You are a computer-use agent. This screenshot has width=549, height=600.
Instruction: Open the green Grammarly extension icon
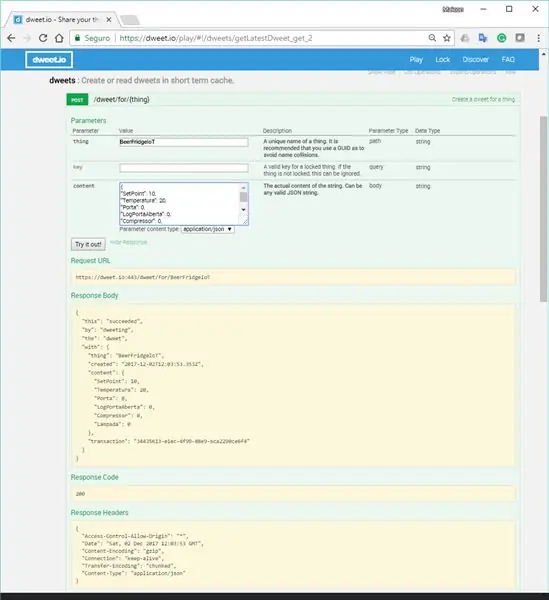pos(501,38)
